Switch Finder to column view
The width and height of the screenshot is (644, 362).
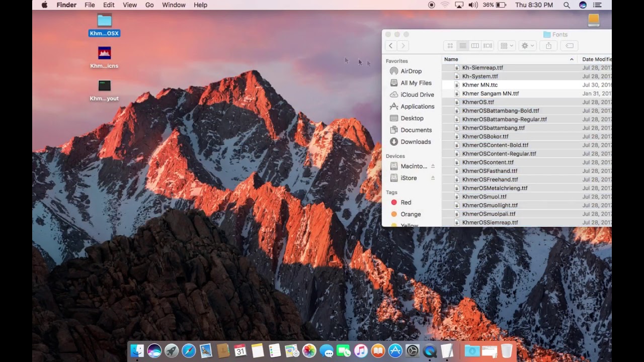pyautogui.click(x=475, y=46)
